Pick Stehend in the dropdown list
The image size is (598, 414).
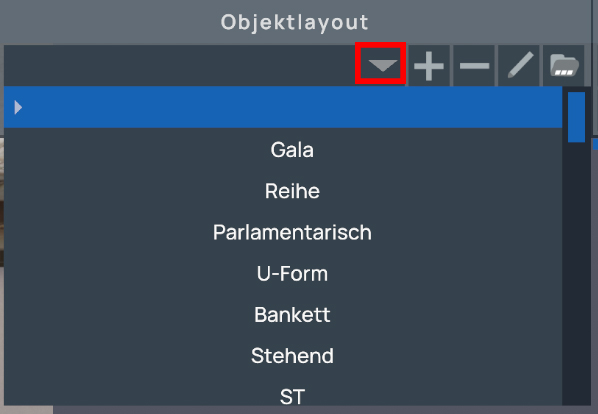coord(292,356)
